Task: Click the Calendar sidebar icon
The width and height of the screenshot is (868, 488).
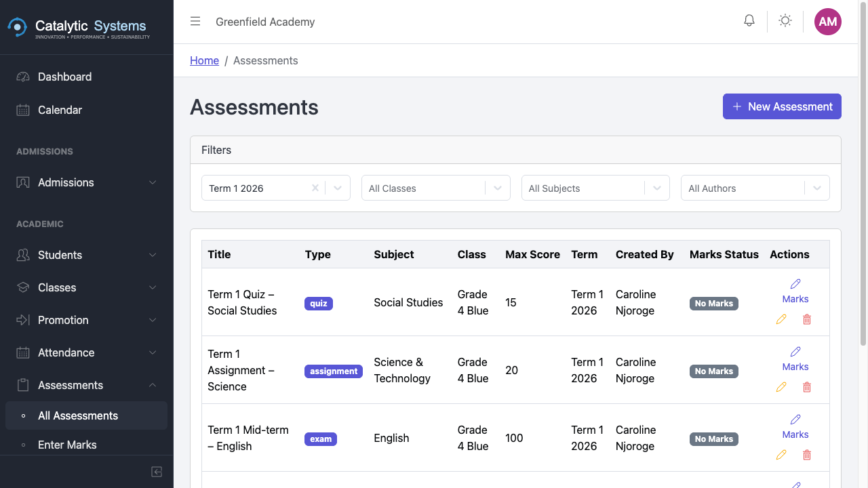Action: pos(23,110)
